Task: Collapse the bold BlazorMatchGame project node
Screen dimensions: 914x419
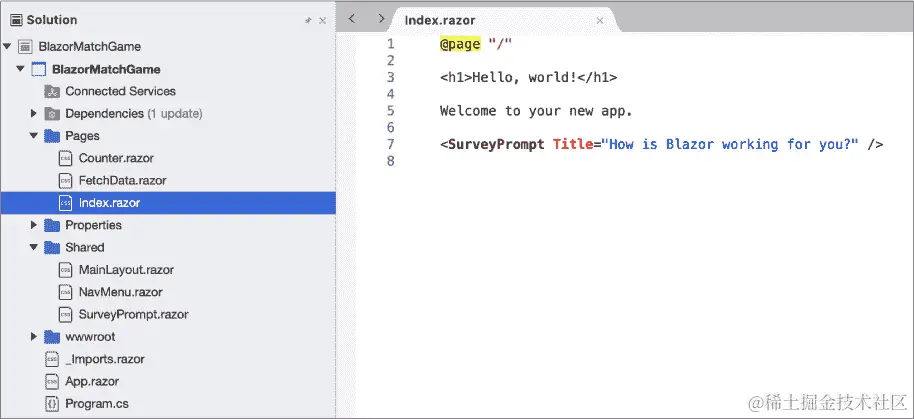Action: point(20,69)
